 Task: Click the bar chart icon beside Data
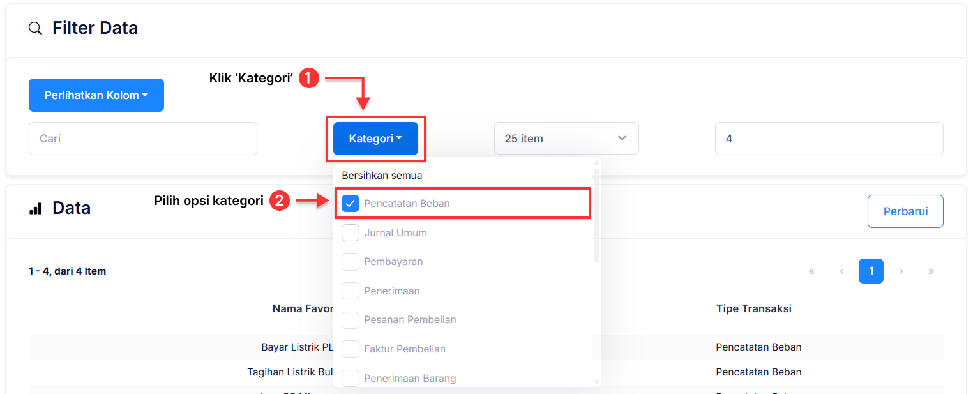coord(36,209)
